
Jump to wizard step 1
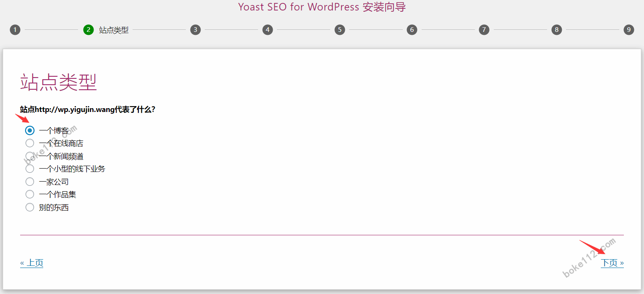(15, 30)
